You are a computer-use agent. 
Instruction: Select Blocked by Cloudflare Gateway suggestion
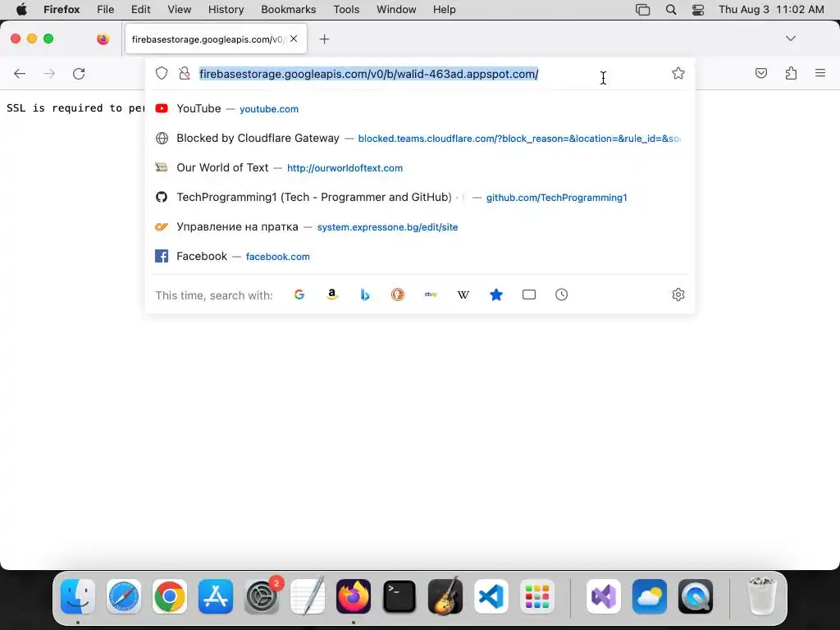tap(420, 138)
